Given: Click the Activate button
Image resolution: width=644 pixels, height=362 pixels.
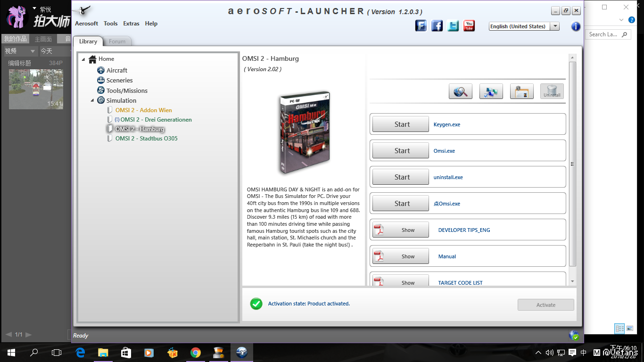Looking at the screenshot, I should [x=546, y=305].
